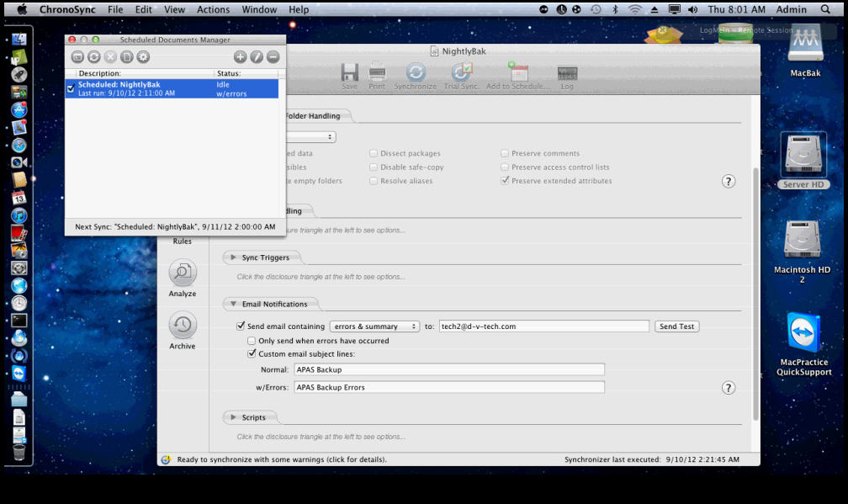The image size is (848, 504).
Task: Open the dropdown under Folder Handling
Action: click(311, 137)
